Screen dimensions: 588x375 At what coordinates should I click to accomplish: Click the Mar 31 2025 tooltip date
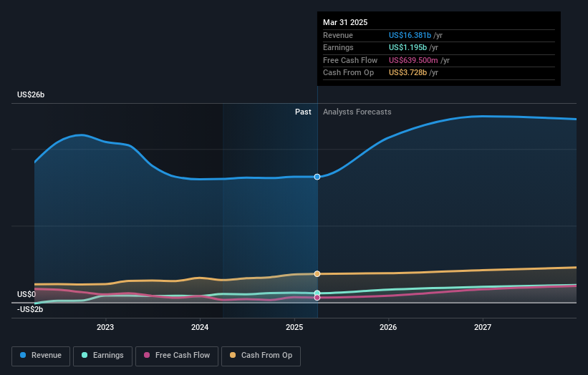[345, 22]
